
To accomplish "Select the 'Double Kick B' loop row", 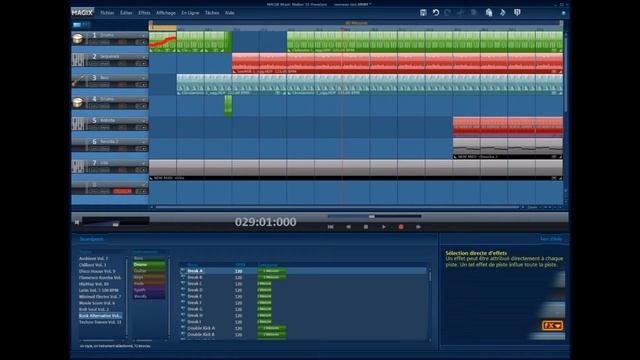I will coord(304,334).
